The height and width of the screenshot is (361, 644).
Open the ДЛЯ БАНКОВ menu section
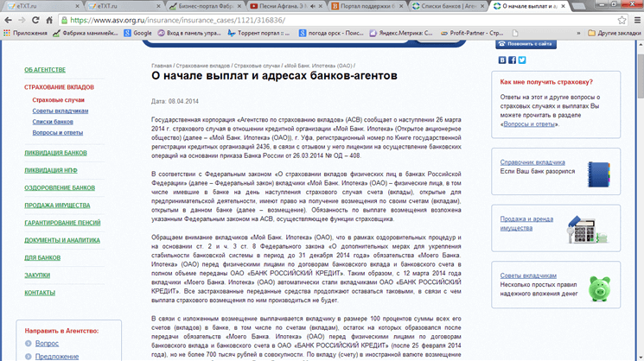coord(42,258)
